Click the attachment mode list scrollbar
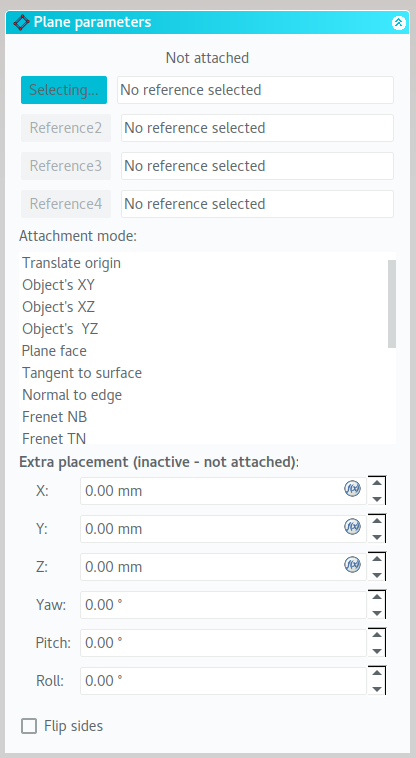This screenshot has height=758, width=416. point(392,304)
